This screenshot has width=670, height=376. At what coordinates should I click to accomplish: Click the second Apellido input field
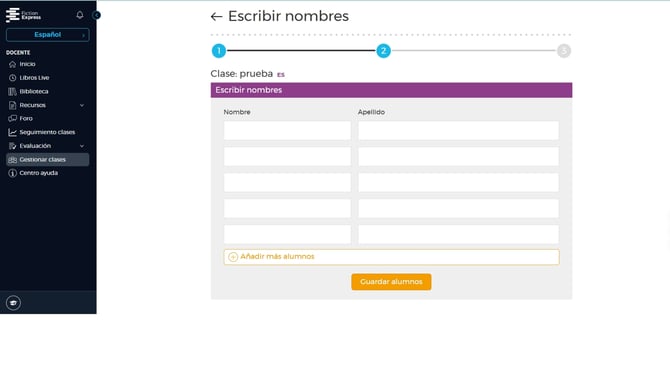pos(458,156)
